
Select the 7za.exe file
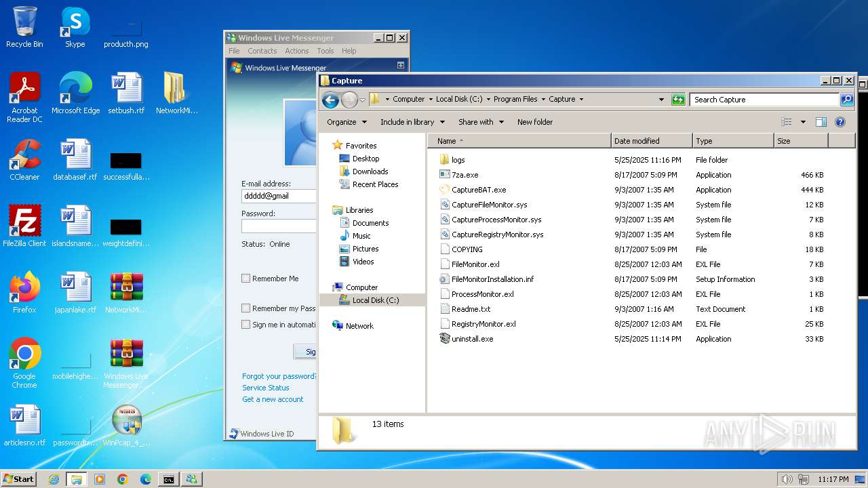point(465,175)
